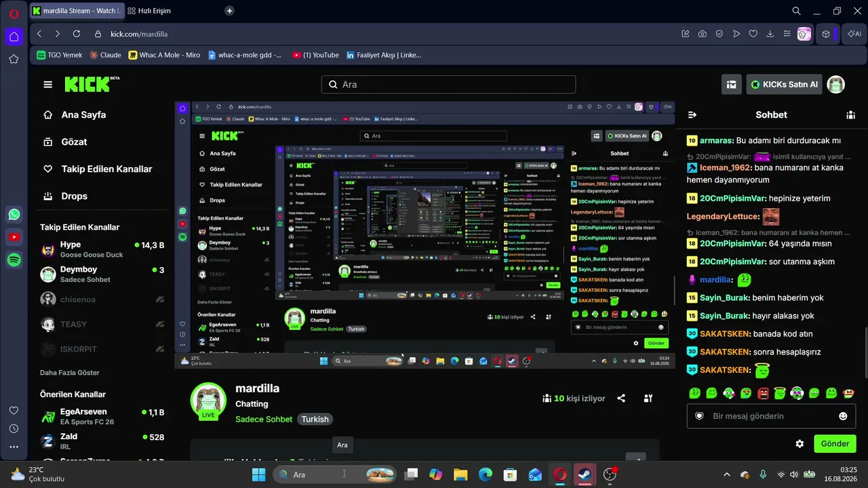Open Opera easy setup sliders icon
The image size is (868, 488).
[x=787, y=34]
